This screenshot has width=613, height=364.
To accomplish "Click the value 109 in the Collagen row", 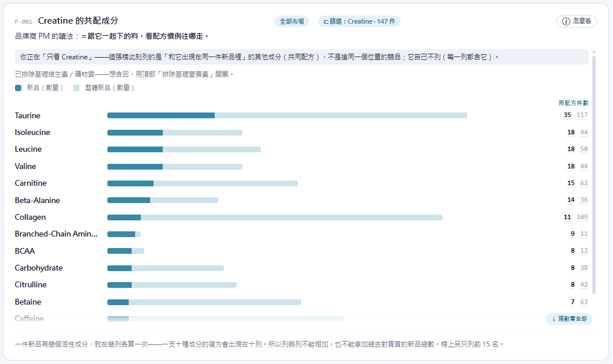I will [x=582, y=217].
